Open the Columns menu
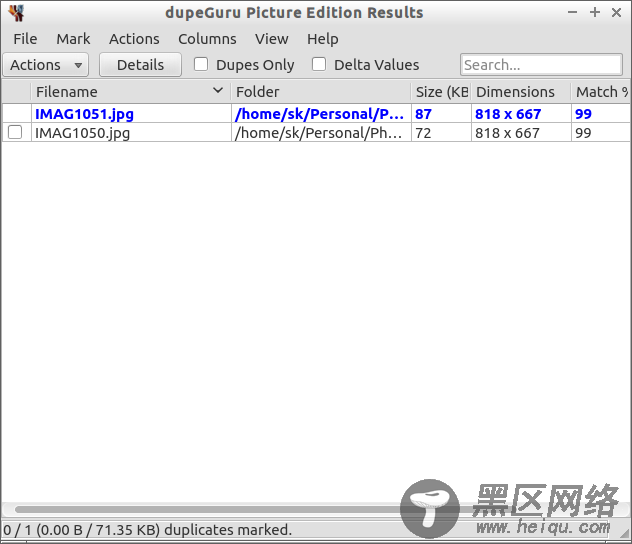 pyautogui.click(x=207, y=39)
